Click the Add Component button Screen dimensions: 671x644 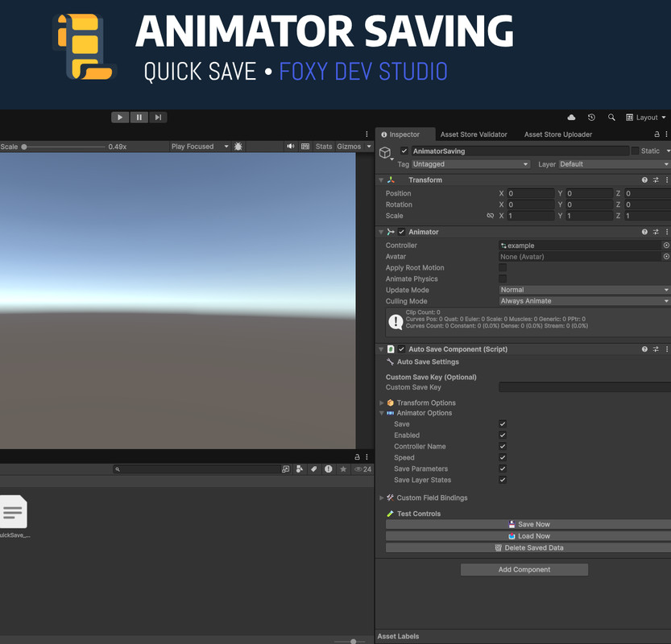pyautogui.click(x=524, y=569)
